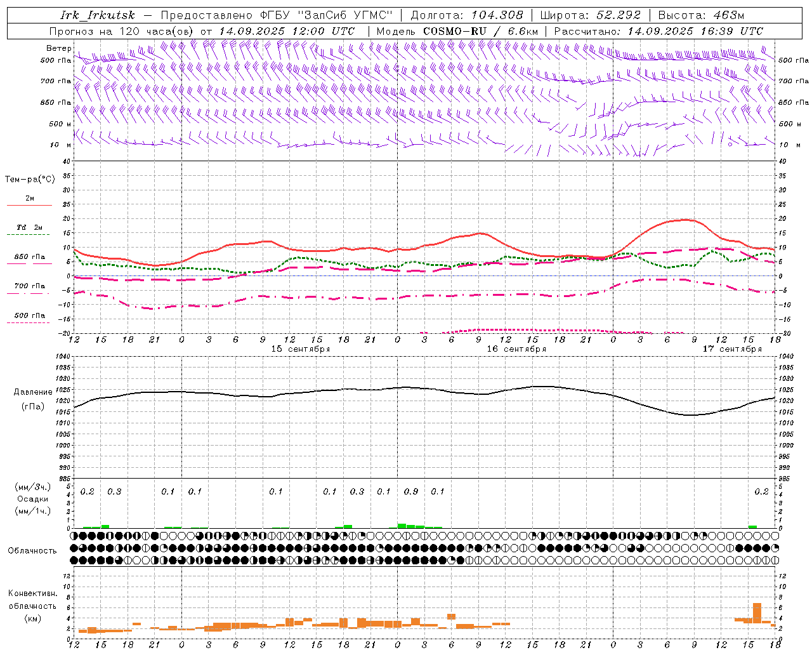This screenshot has height=650, width=812.
Task: Click the "15 сентября" date label
Action: [301, 349]
